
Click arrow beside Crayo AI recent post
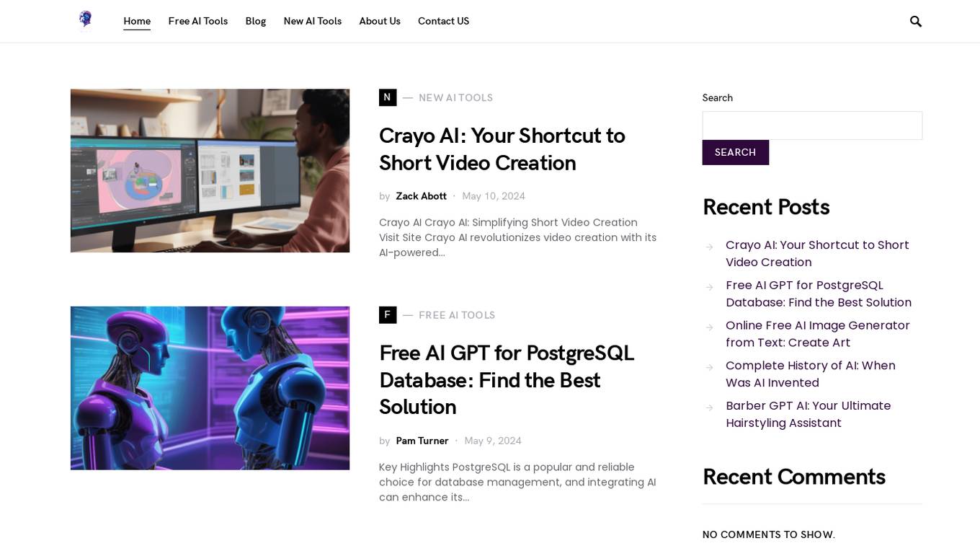tap(709, 246)
